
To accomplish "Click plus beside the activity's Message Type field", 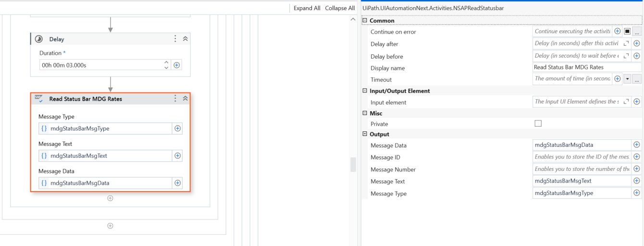I will pos(177,129).
